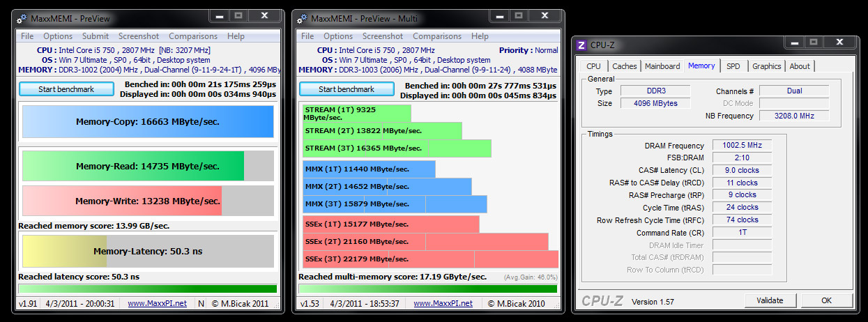Switch to Caches tab in CPU-Z
The image size is (868, 322).
click(625, 66)
